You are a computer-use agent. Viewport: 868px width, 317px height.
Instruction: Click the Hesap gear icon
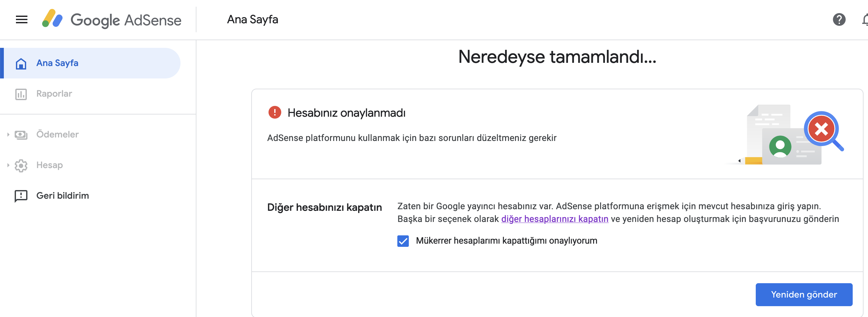pyautogui.click(x=21, y=166)
